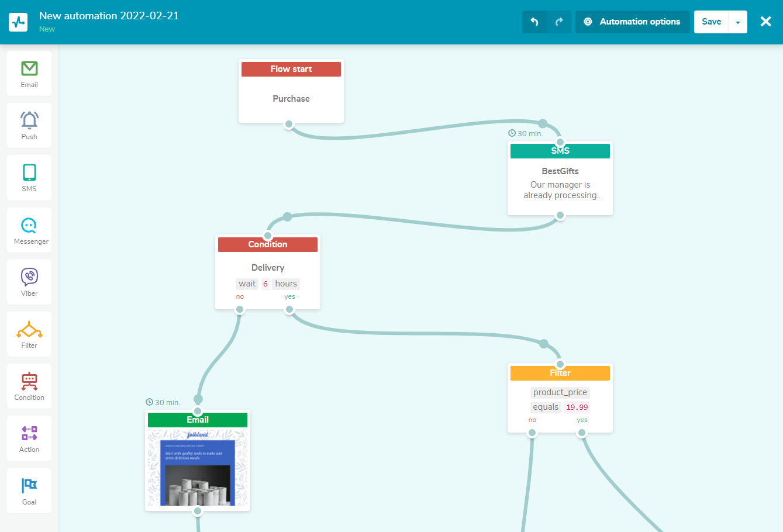Close the automation editor
The height and width of the screenshot is (532, 783).
765,22
